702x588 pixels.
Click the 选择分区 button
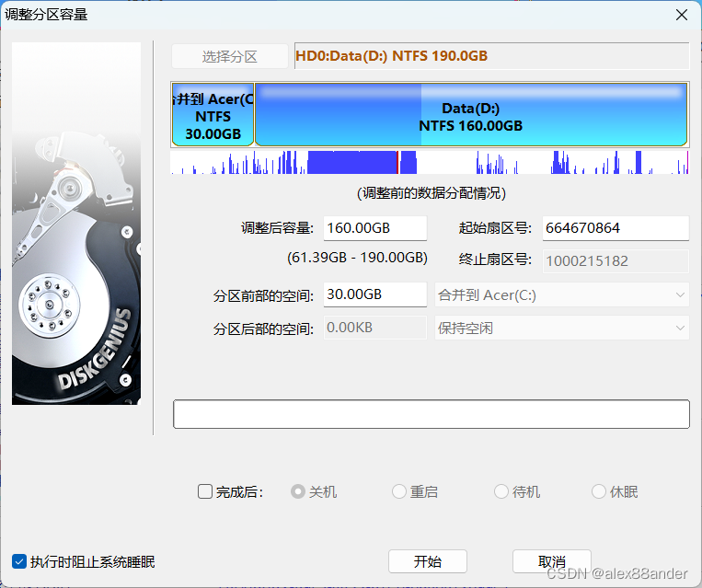[230, 56]
